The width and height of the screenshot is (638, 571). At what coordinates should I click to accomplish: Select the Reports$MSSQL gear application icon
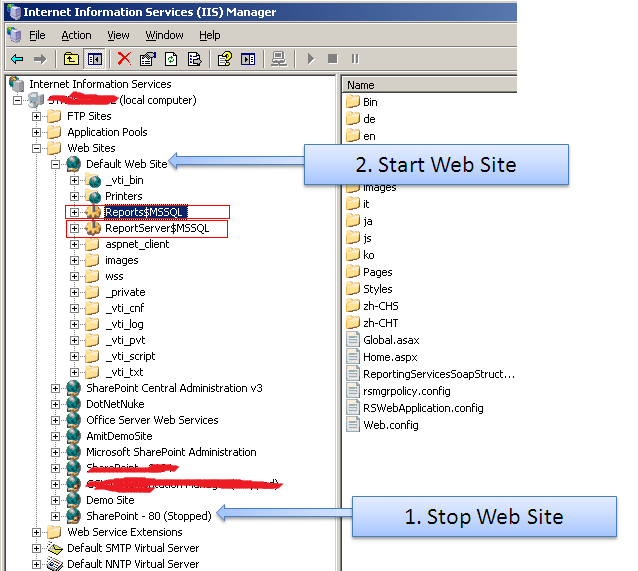point(93,212)
